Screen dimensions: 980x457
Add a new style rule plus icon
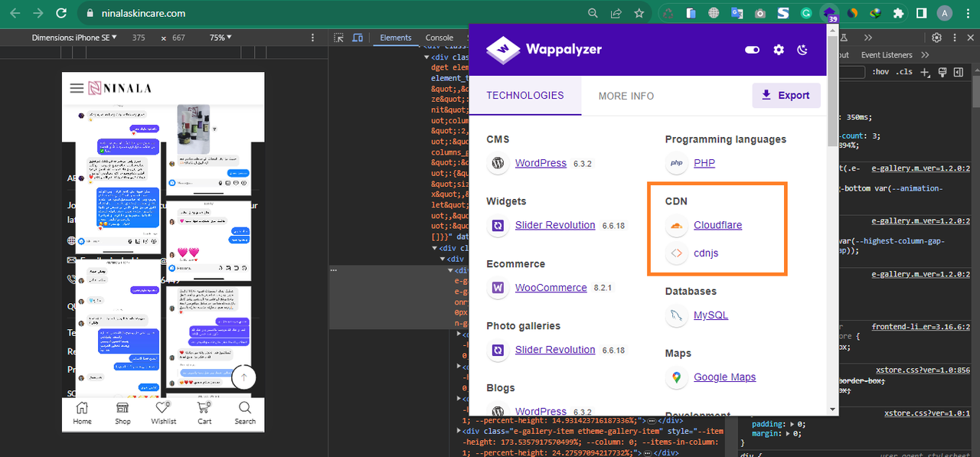pos(925,72)
